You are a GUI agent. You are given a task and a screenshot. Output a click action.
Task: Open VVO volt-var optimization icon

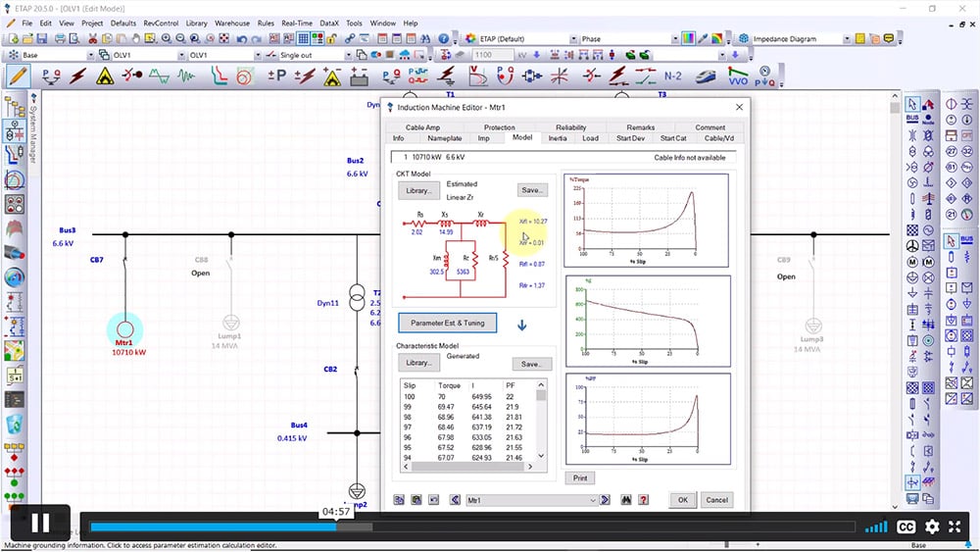tap(738, 76)
